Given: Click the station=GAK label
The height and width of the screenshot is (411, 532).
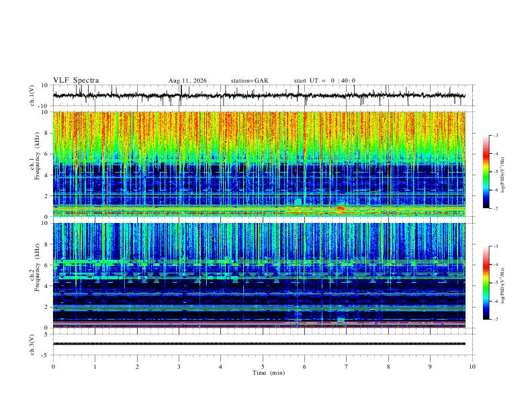Looking at the screenshot, I should click(x=249, y=81).
